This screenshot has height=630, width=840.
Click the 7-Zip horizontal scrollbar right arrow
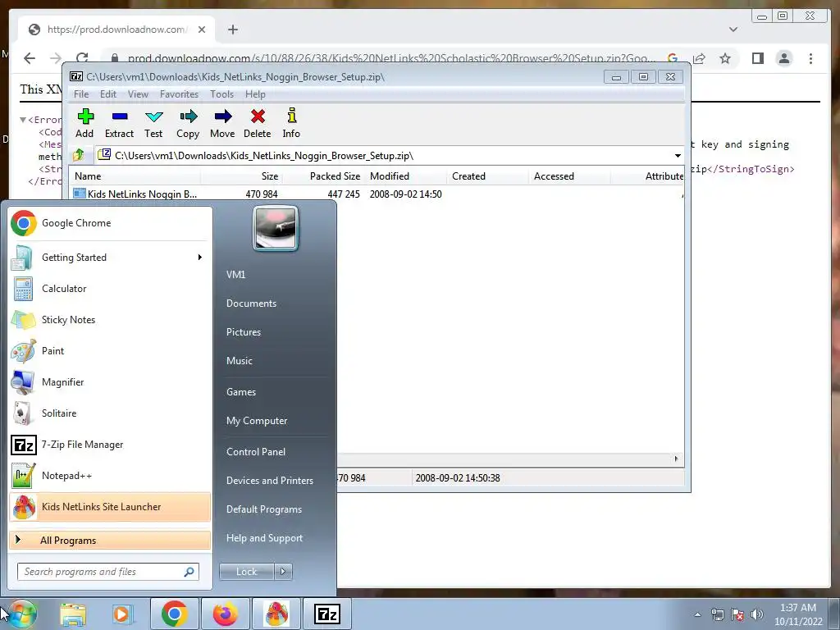[676, 459]
